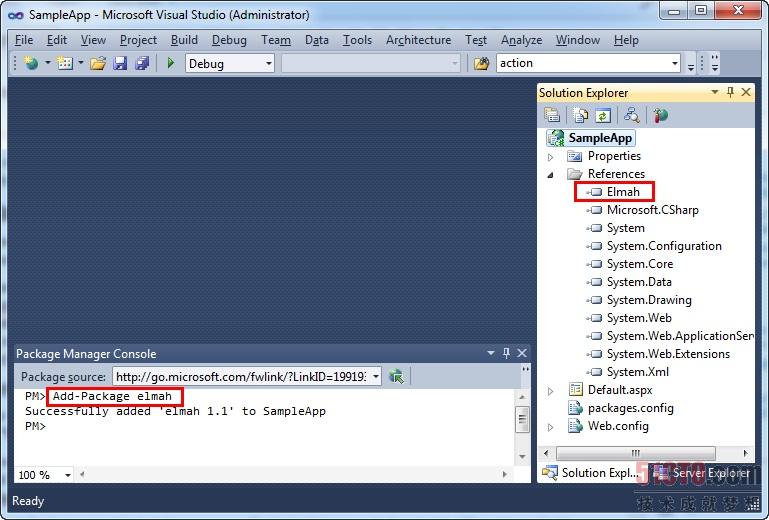Image resolution: width=769 pixels, height=520 pixels.
Task: Close the Solution Explorer panel
Action: (746, 92)
